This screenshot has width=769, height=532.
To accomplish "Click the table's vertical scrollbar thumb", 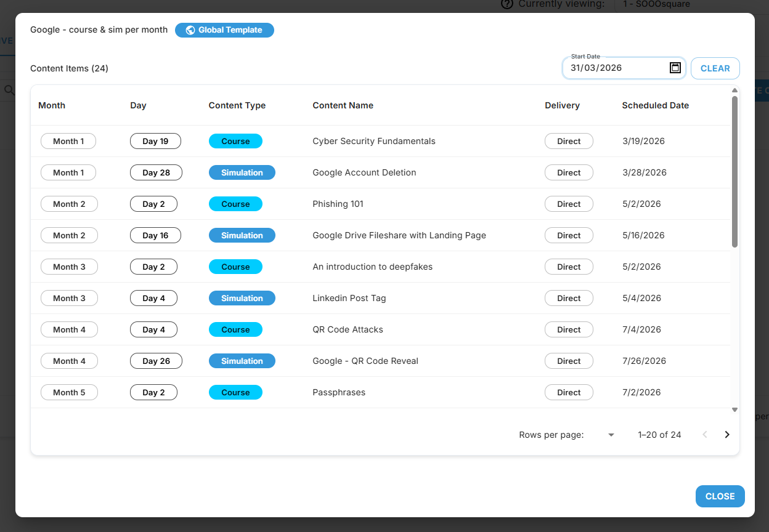I will point(734,172).
